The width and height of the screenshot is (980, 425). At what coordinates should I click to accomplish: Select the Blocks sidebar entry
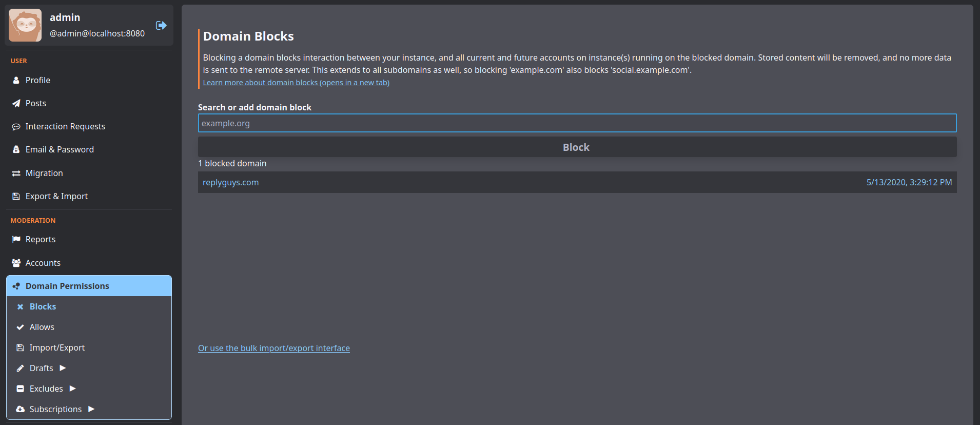(x=43, y=306)
